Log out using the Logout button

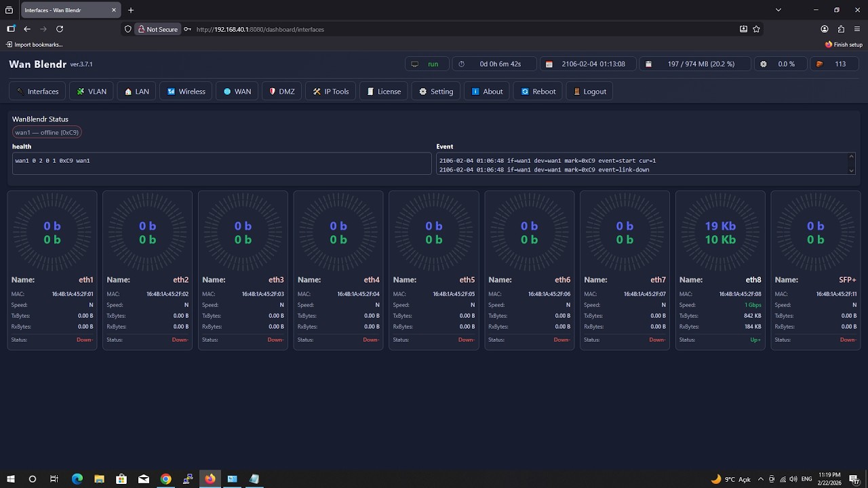589,91
